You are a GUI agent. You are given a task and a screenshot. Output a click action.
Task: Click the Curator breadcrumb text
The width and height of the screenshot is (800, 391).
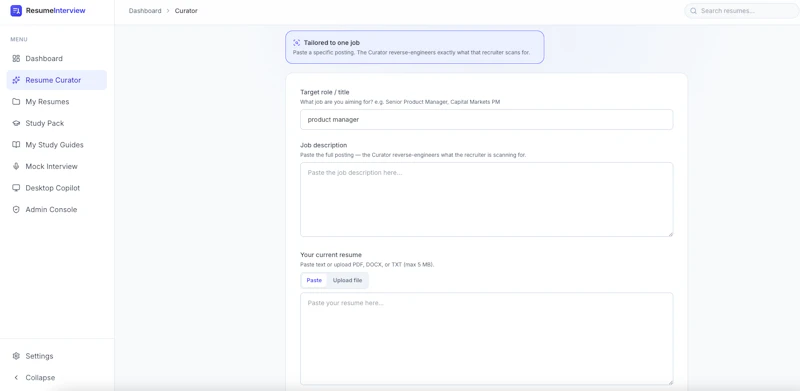click(x=186, y=11)
